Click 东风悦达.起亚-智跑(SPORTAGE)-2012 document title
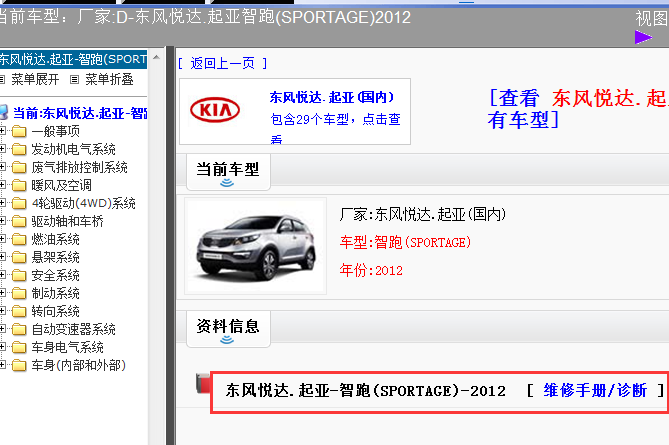The width and height of the screenshot is (669, 445). [x=366, y=390]
